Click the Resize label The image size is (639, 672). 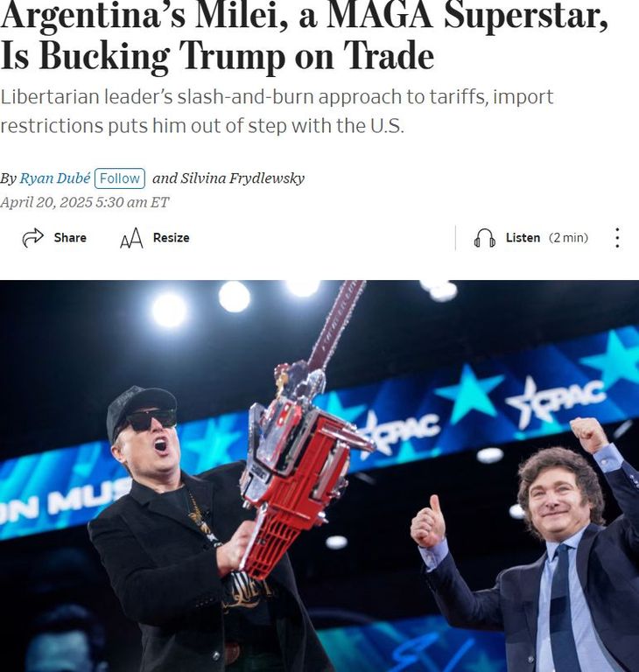tap(171, 237)
